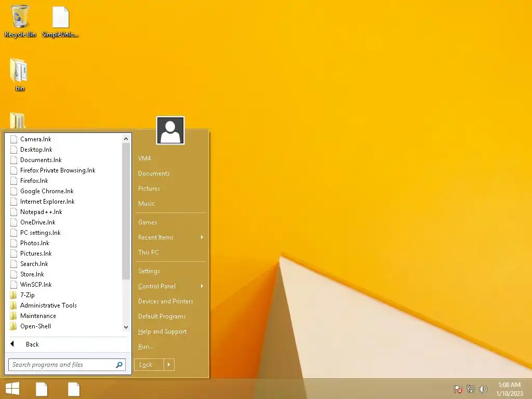Click the file icon beside Google Chrome.lnk
This screenshot has width=532, height=399.
click(14, 191)
